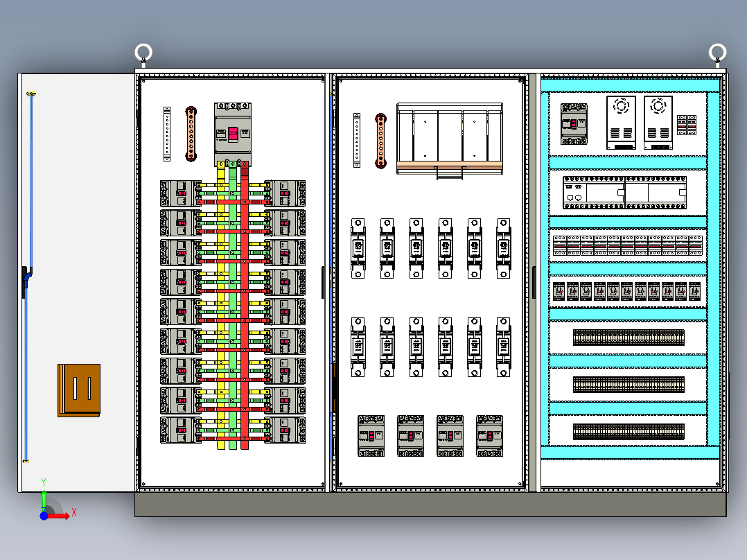The width and height of the screenshot is (747, 560).
Task: Select row of miniature breakers under PLC
Action: [628, 245]
